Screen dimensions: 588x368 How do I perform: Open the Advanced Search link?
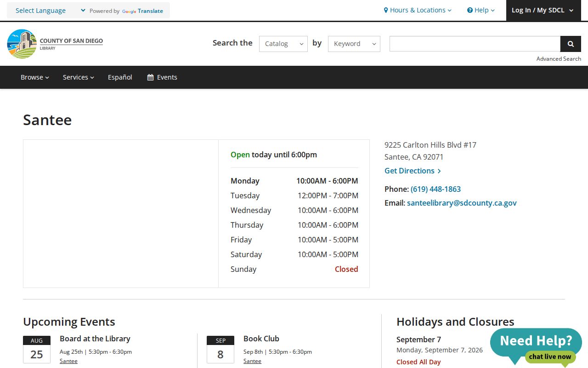point(559,58)
